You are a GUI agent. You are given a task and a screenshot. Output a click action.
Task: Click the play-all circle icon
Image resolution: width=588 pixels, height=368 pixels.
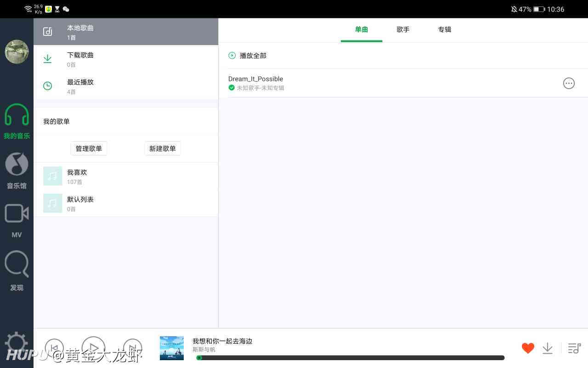(232, 56)
